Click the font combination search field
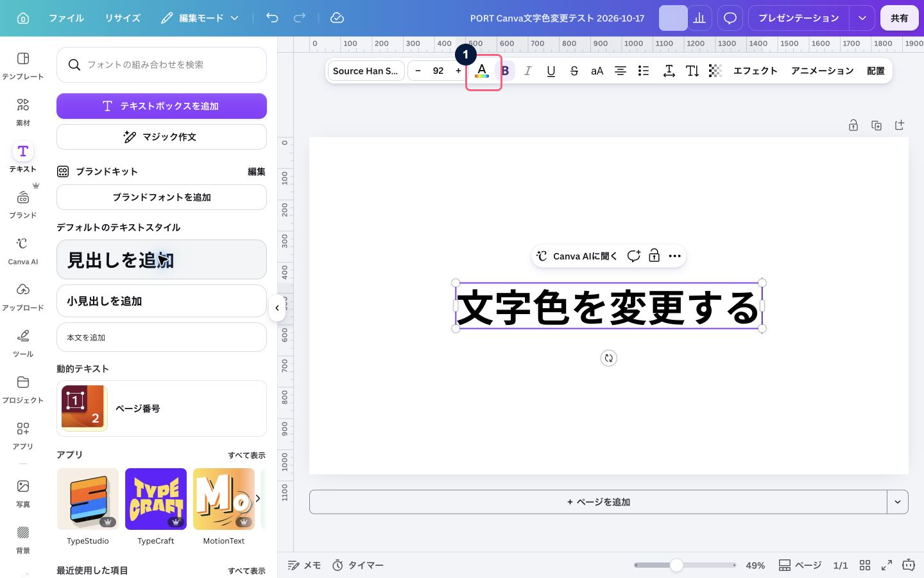 162,65
